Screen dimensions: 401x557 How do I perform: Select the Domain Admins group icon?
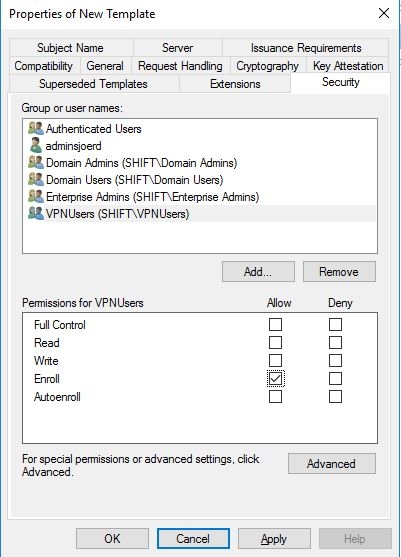coord(36,162)
